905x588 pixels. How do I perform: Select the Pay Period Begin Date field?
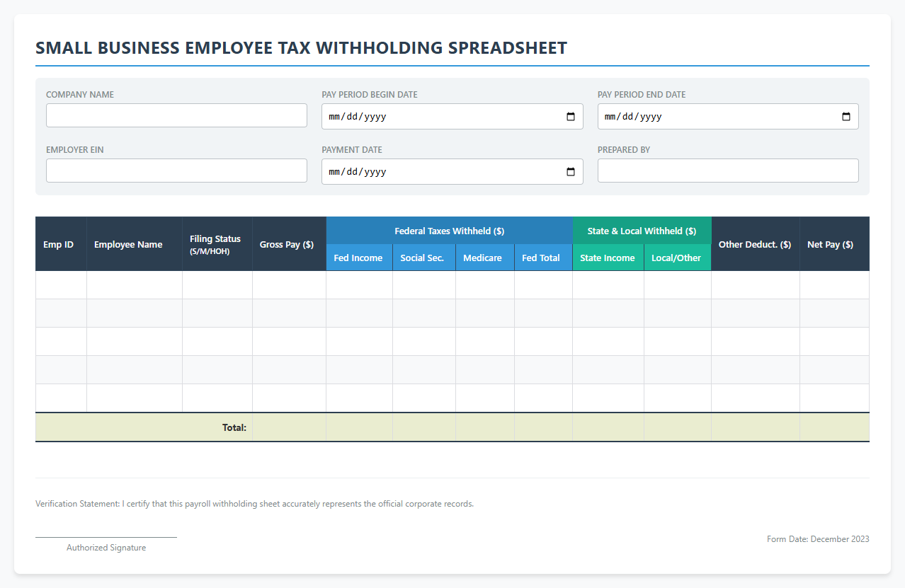[x=452, y=117]
